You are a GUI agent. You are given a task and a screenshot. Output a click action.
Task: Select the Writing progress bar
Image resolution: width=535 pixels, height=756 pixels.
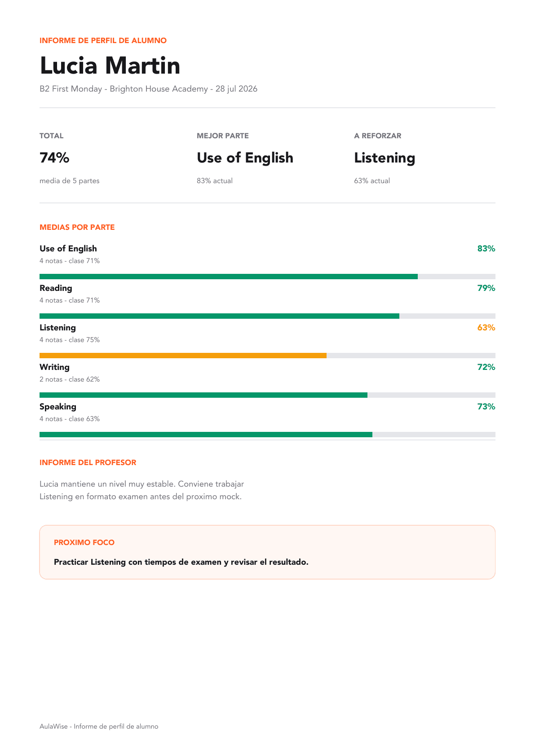(x=267, y=395)
